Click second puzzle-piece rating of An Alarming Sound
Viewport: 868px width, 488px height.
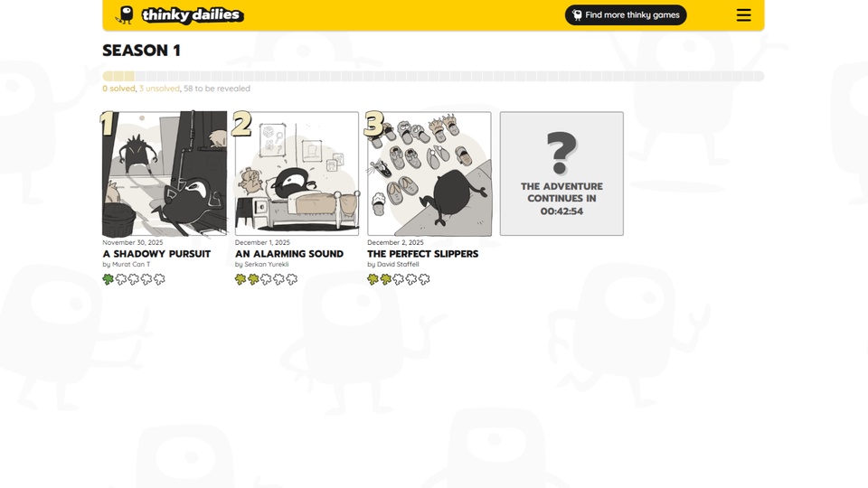pos(253,279)
